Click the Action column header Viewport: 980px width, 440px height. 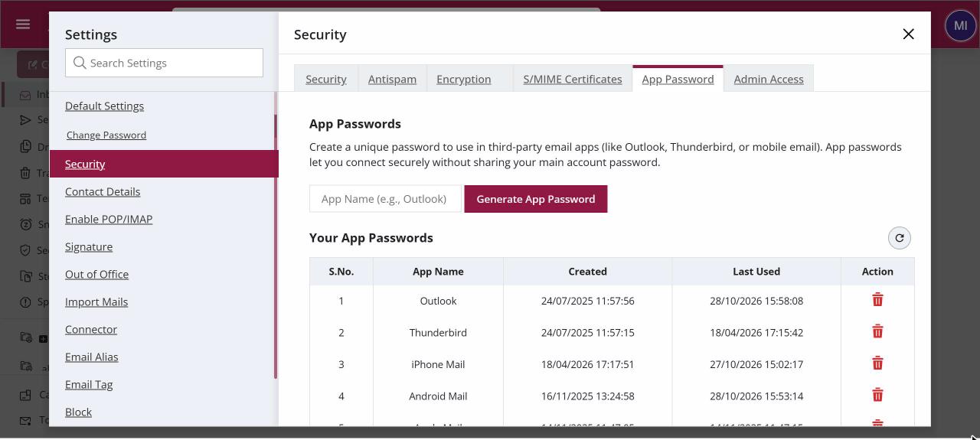coord(877,272)
